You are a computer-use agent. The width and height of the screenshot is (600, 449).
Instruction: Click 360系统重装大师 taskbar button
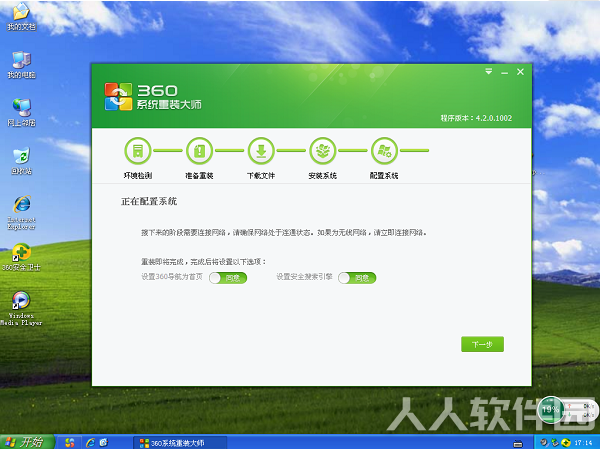(x=180, y=443)
